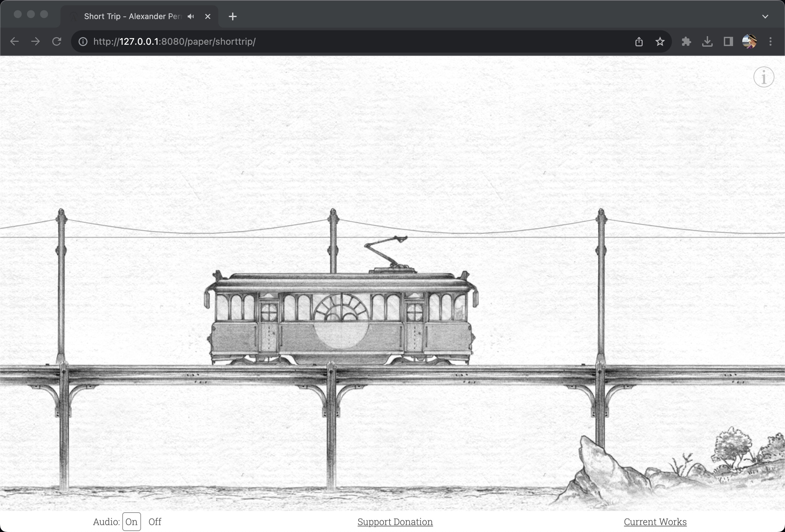This screenshot has width=785, height=532.
Task: Reload the page
Action: click(57, 41)
